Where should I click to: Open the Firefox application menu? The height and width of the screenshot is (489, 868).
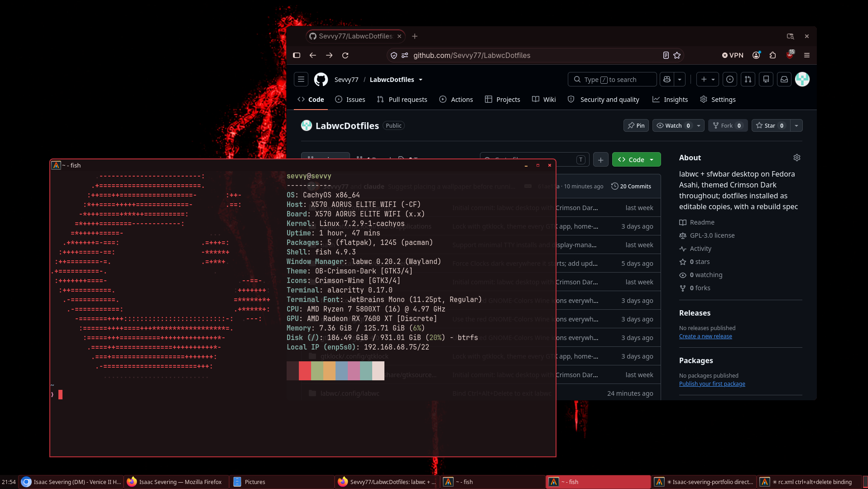(x=807, y=55)
